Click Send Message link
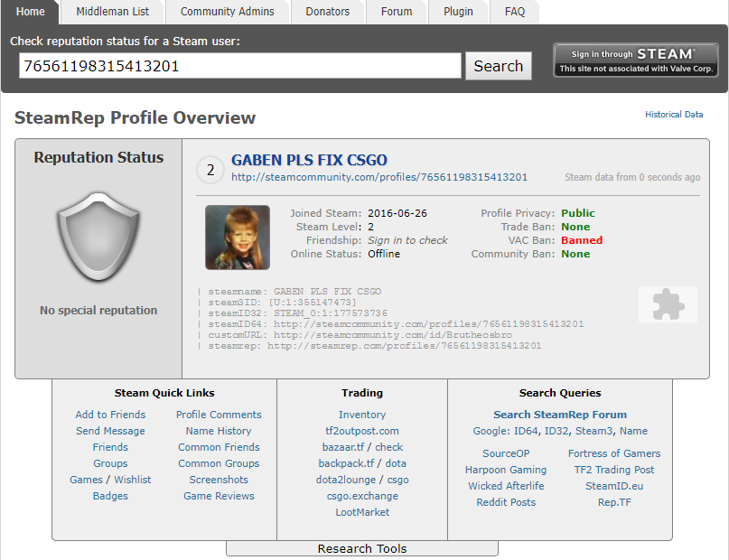The height and width of the screenshot is (560, 729). (x=110, y=431)
